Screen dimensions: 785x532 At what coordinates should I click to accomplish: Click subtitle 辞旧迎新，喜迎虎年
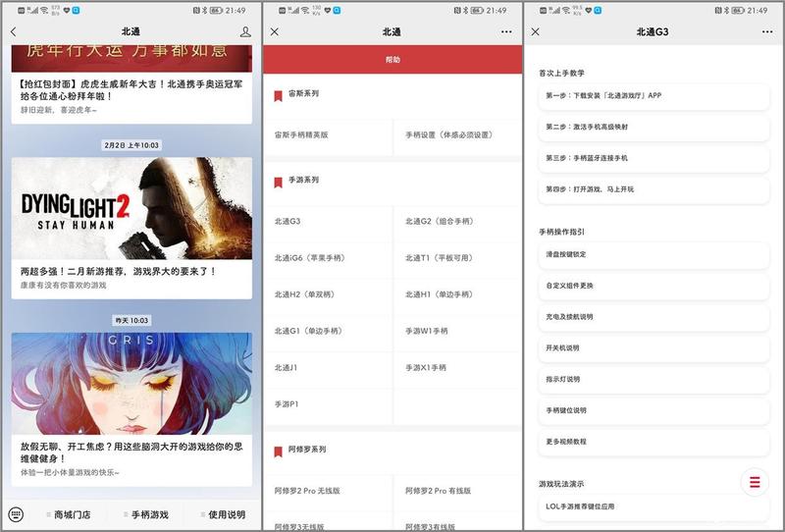click(x=59, y=110)
